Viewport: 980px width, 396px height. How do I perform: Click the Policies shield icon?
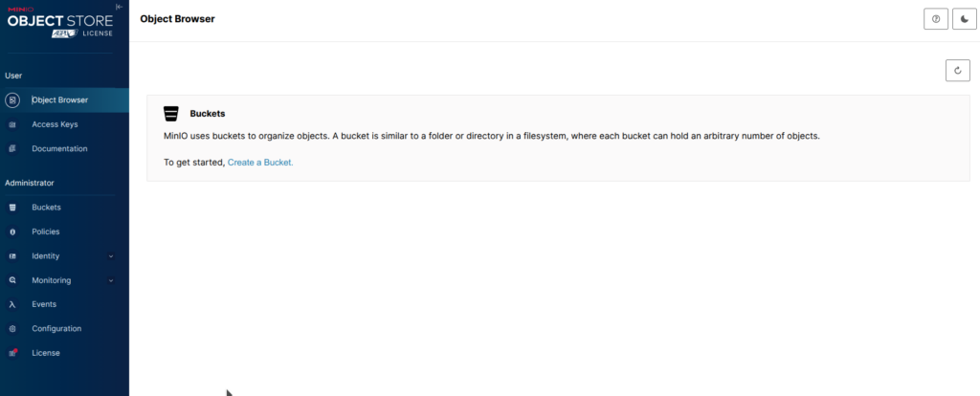pos(12,232)
